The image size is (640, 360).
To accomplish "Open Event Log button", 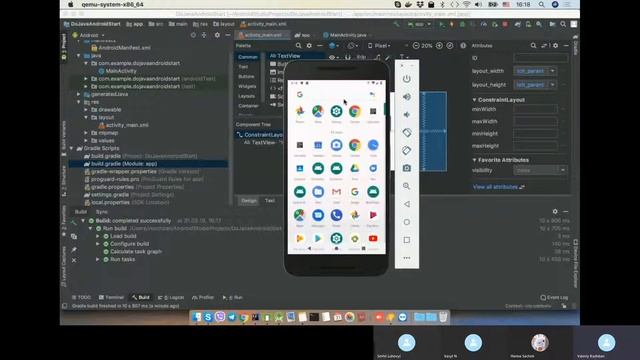I will click(554, 298).
